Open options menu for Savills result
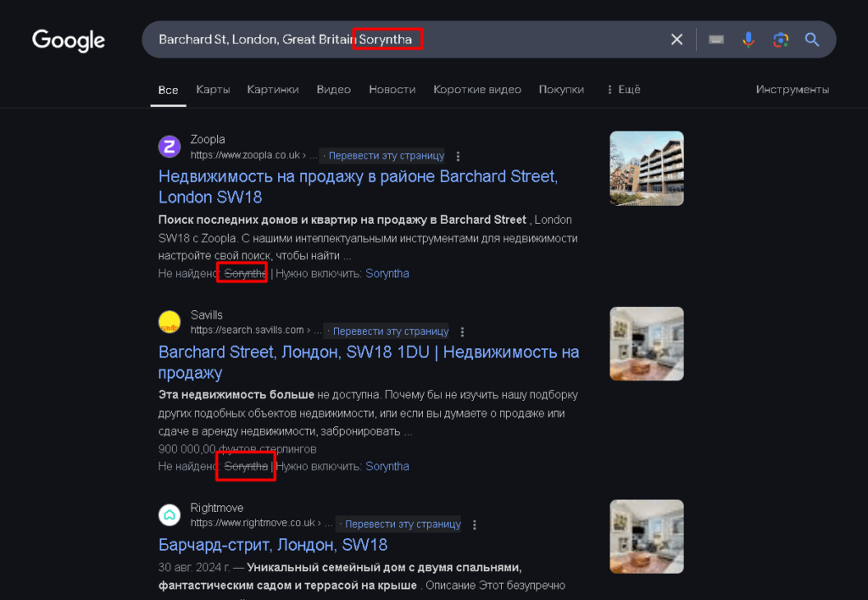 (x=462, y=331)
